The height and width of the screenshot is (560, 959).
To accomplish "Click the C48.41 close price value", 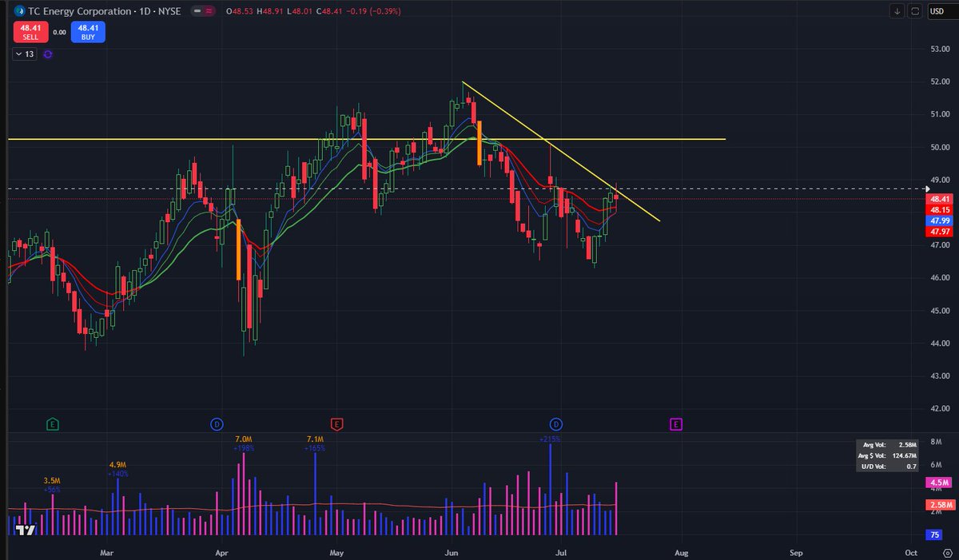I will tap(329, 11).
